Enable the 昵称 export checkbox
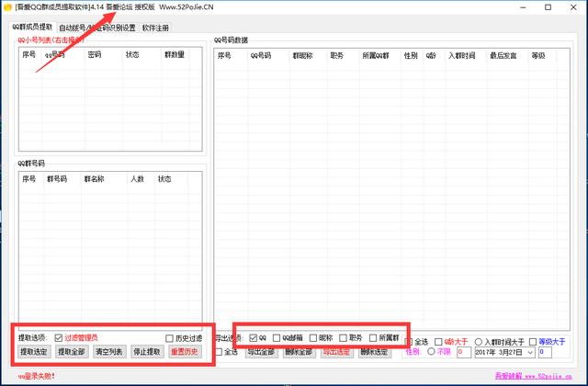The width and height of the screenshot is (588, 386). (x=313, y=337)
